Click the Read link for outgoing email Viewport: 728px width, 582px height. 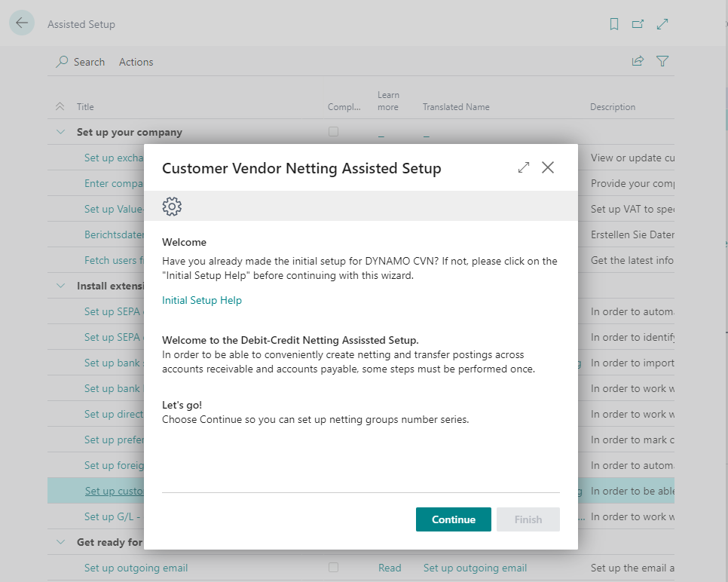pyautogui.click(x=390, y=568)
